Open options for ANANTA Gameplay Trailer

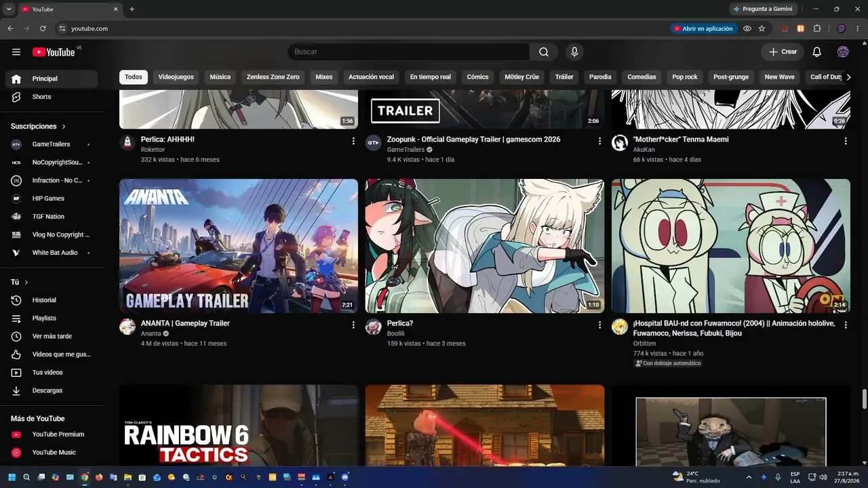(353, 325)
